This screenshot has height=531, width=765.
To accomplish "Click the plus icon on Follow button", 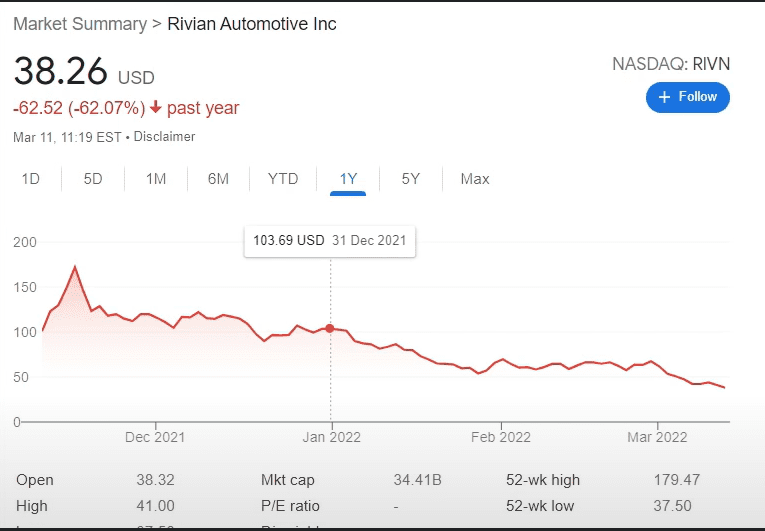I will pos(664,97).
